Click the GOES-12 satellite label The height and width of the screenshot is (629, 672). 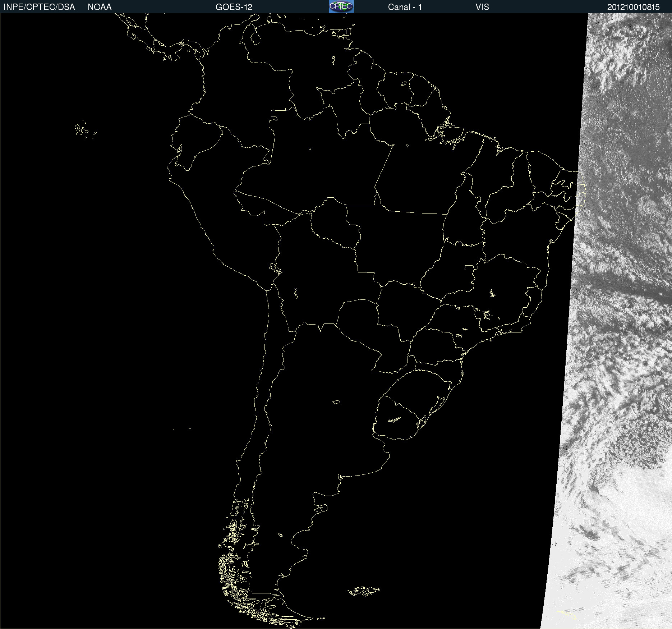pos(234,7)
